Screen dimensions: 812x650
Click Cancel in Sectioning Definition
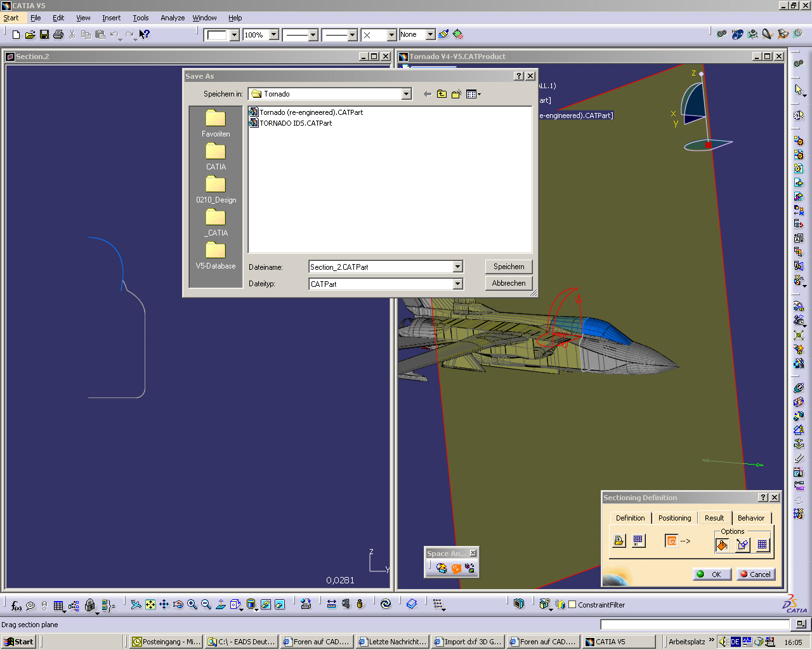755,574
